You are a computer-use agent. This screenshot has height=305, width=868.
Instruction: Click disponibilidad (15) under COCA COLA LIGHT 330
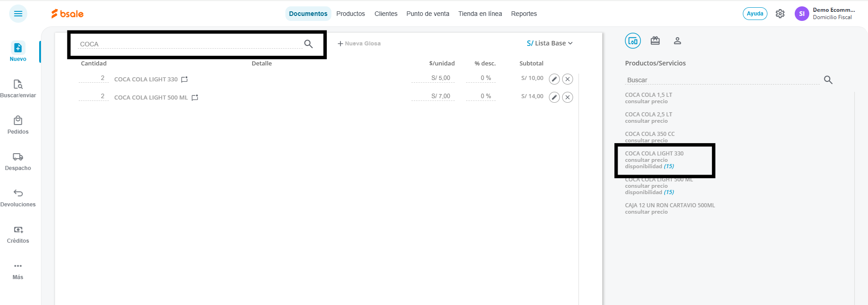pyautogui.click(x=650, y=166)
